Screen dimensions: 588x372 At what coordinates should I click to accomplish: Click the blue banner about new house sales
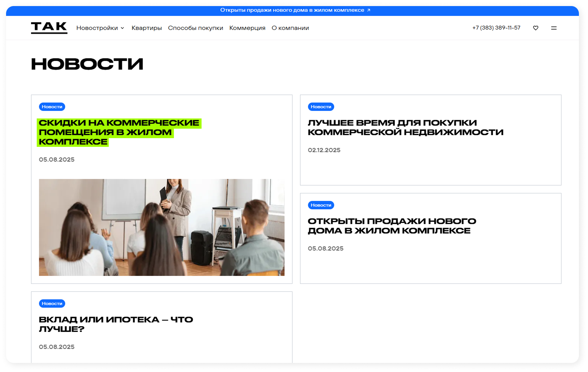pyautogui.click(x=292, y=10)
